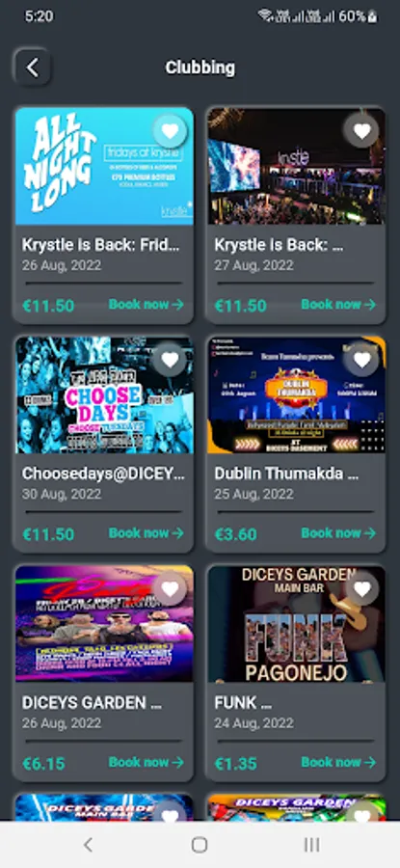Screen dimensions: 400x868
Task: Open the Choose Days event poster
Action: tap(104, 395)
